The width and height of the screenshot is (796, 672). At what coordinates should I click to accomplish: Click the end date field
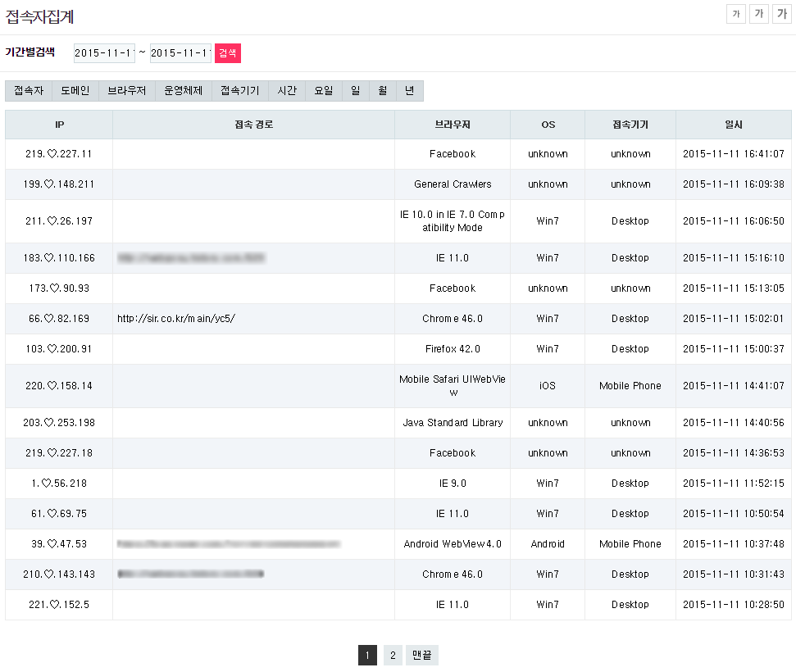180,52
